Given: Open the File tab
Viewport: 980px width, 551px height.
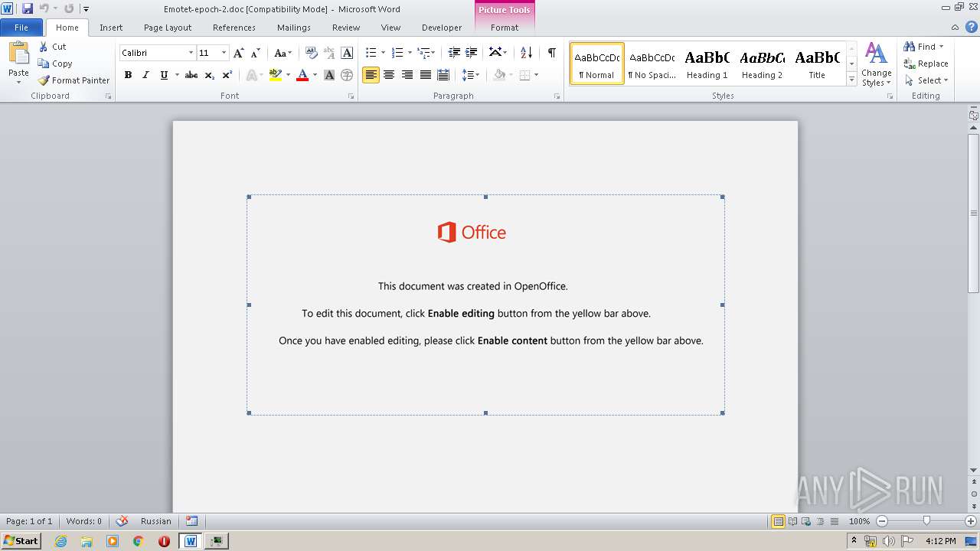Looking at the screenshot, I should click(x=21, y=28).
